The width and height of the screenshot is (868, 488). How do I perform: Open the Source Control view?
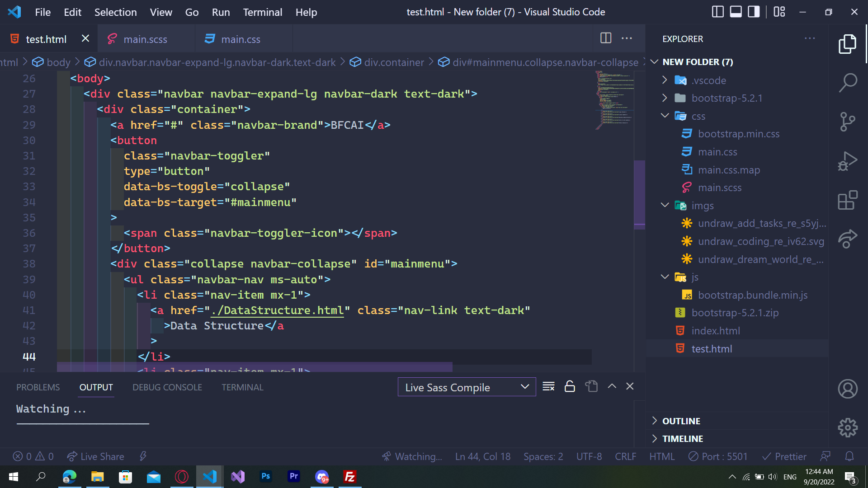coord(847,121)
